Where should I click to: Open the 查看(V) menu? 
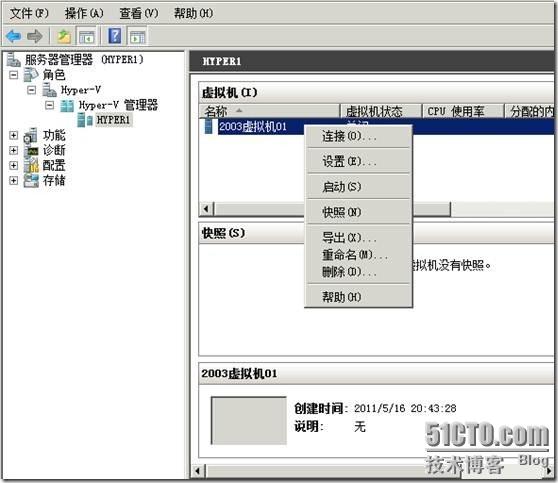point(138,14)
